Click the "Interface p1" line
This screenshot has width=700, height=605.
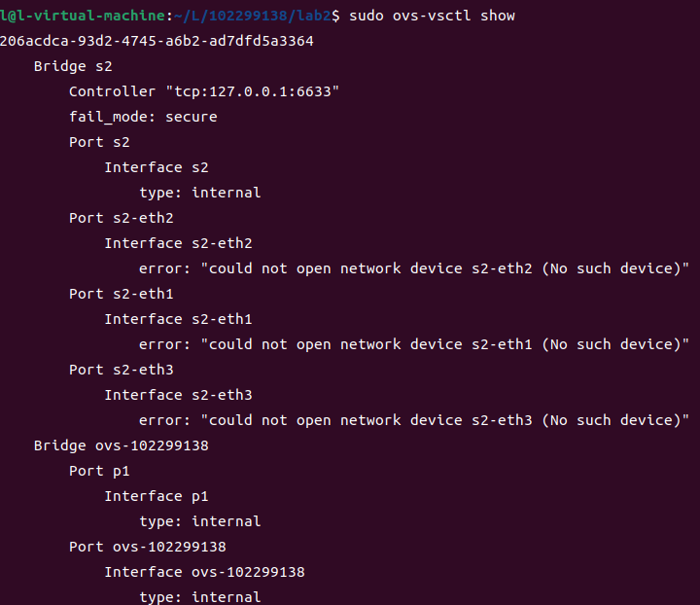(x=157, y=496)
